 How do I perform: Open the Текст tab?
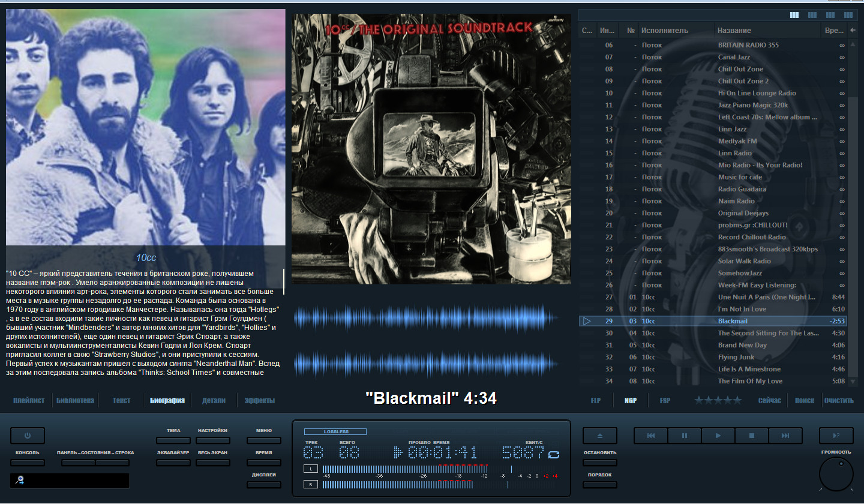121,400
